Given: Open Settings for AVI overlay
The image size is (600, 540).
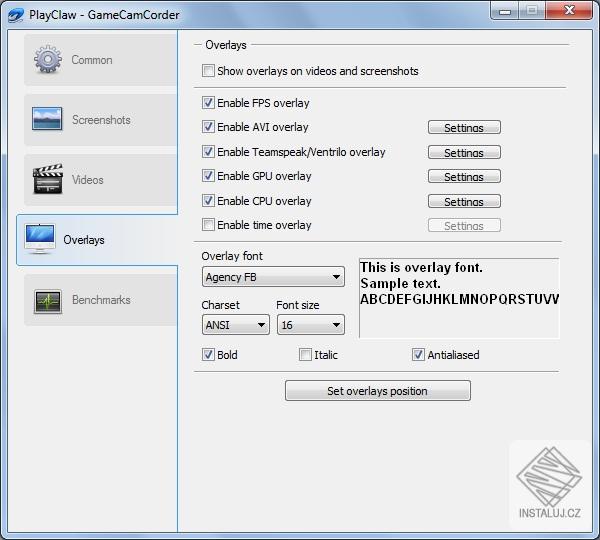Looking at the screenshot, I should 464,127.
